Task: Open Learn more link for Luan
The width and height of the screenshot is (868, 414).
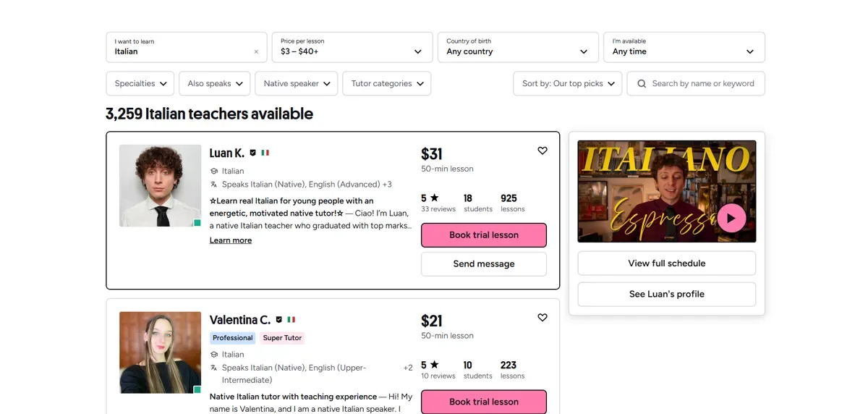Action: pyautogui.click(x=231, y=240)
